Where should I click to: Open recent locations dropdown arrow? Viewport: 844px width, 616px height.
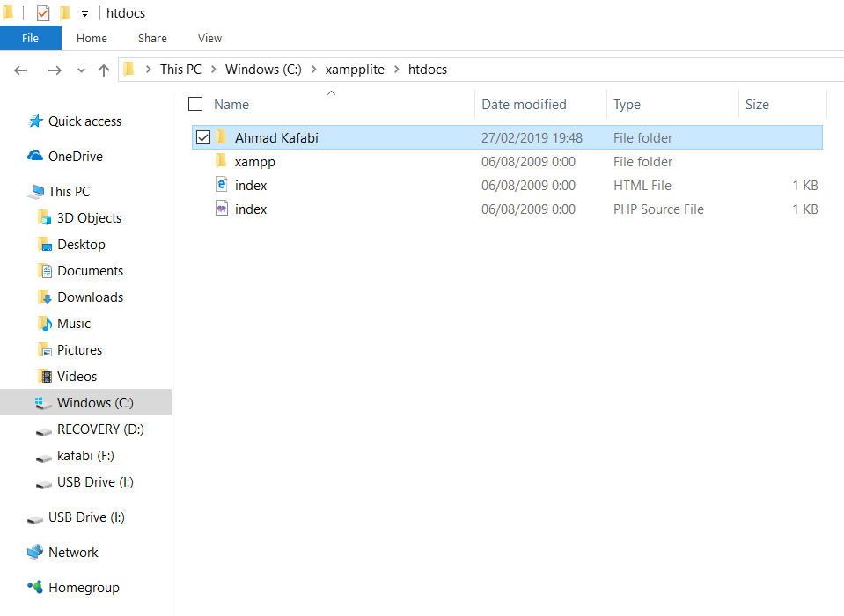pos(81,70)
